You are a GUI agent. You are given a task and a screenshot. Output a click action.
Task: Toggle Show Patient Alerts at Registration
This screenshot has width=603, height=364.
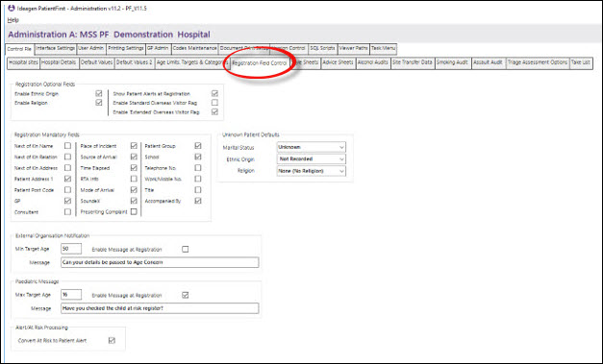click(214, 93)
